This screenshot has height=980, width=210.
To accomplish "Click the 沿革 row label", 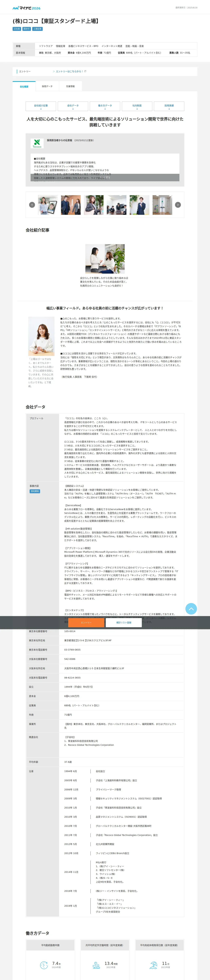I will click(x=31, y=771).
